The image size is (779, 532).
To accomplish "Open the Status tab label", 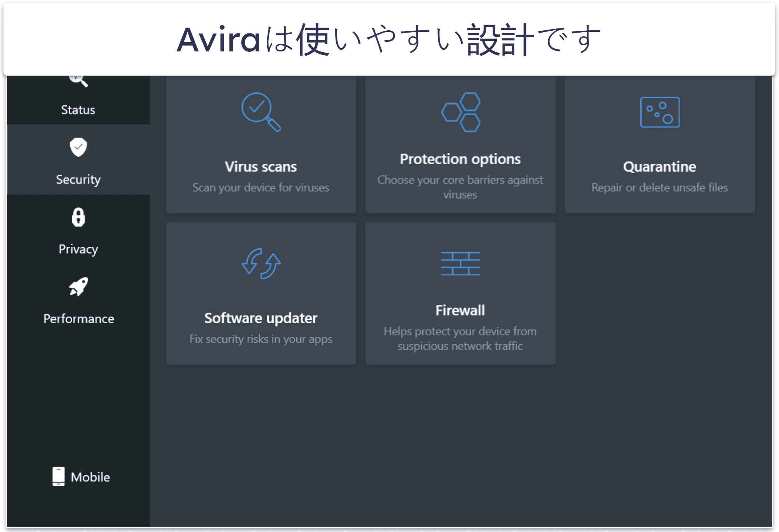I will coord(78,110).
